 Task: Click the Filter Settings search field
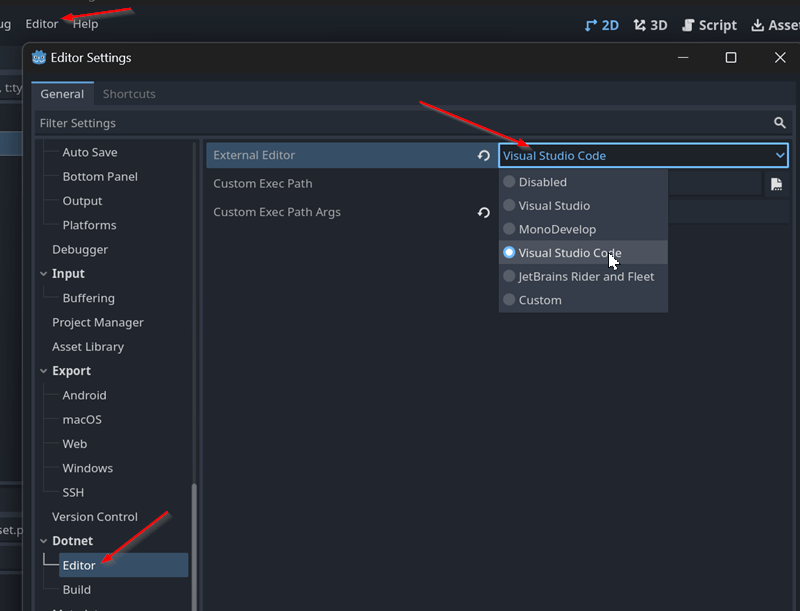[x=413, y=123]
